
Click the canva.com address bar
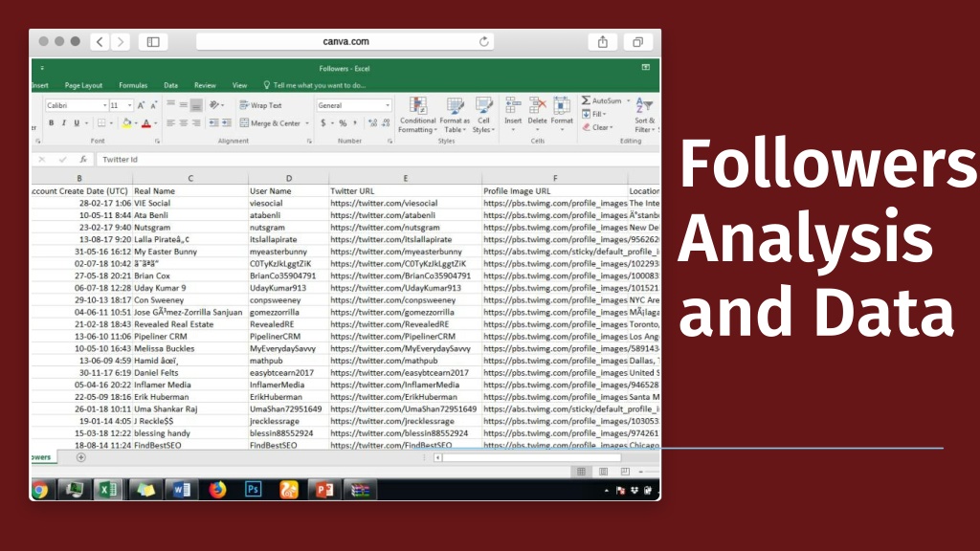pyautogui.click(x=345, y=41)
